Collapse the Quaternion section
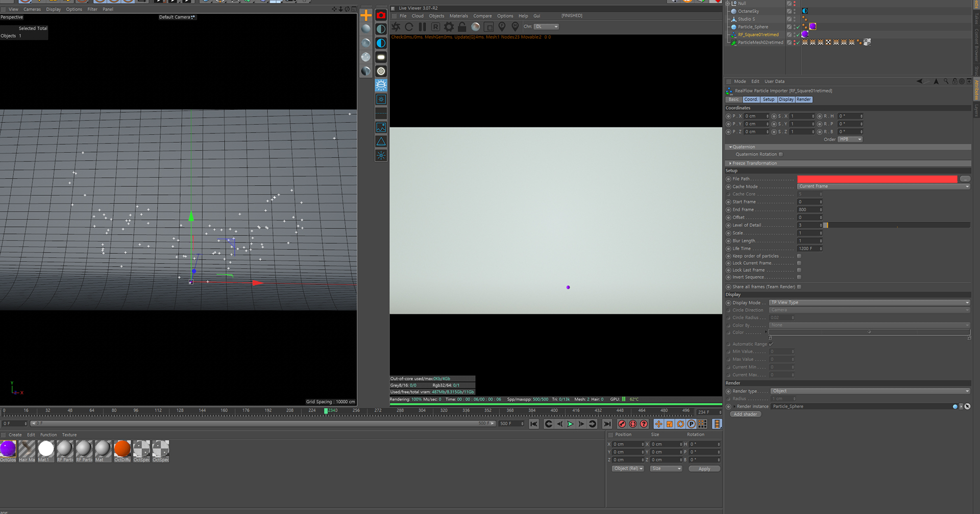 pyautogui.click(x=730, y=147)
